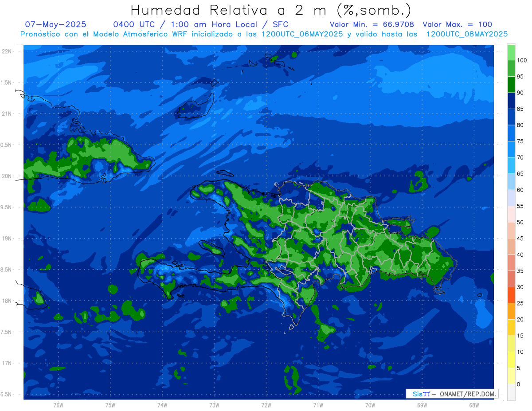The image size is (532, 411).
Task: Click the legend value '95'
Action: pyautogui.click(x=520, y=76)
